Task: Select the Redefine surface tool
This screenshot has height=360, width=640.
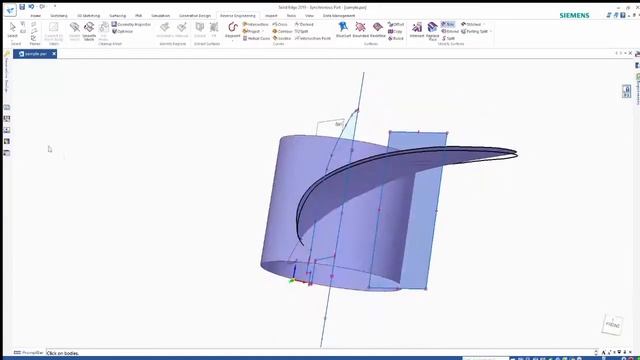Action: [x=378, y=30]
